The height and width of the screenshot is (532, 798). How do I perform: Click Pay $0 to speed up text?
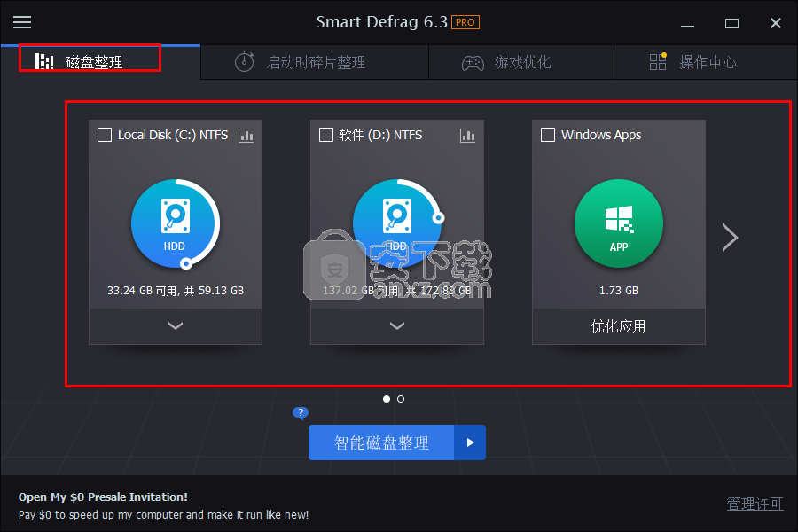[163, 514]
